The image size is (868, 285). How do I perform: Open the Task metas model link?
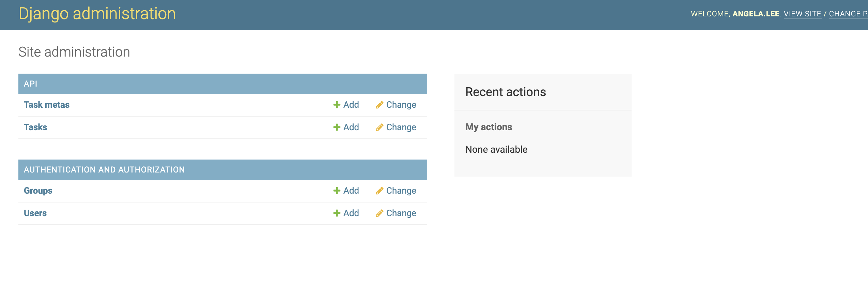point(47,105)
